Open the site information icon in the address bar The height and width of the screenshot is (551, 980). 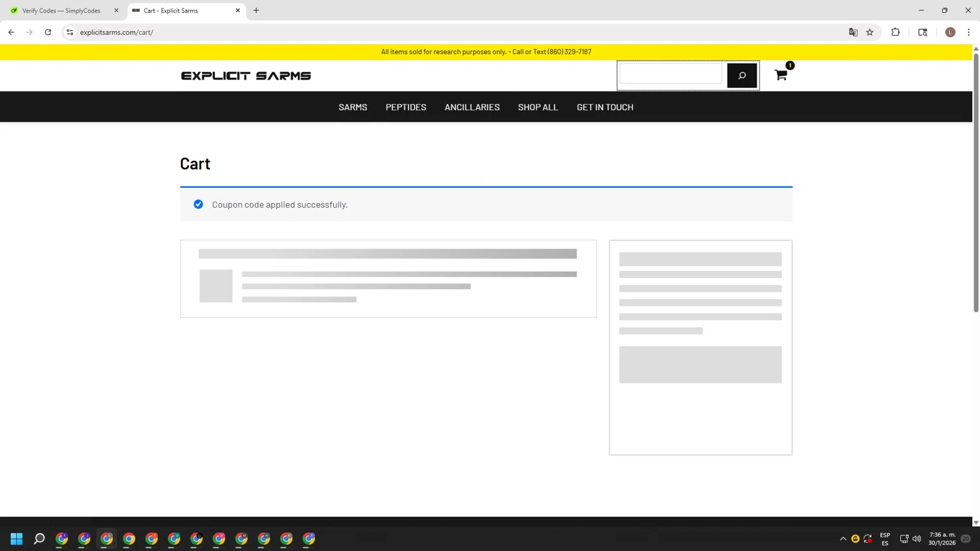(x=70, y=32)
